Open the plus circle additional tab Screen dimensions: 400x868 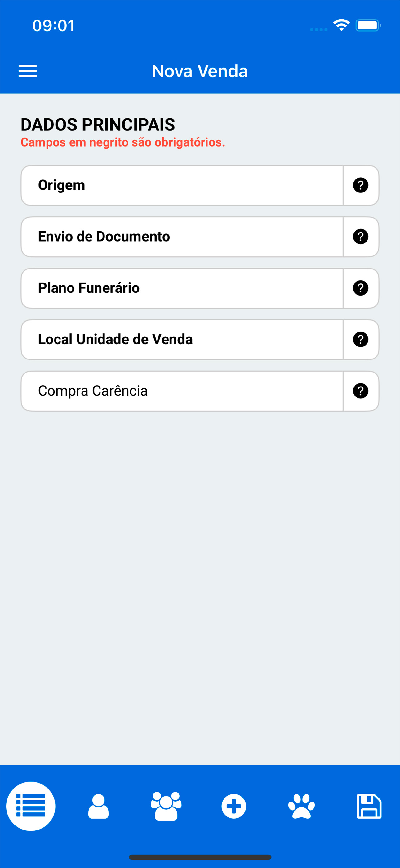pyautogui.click(x=234, y=806)
